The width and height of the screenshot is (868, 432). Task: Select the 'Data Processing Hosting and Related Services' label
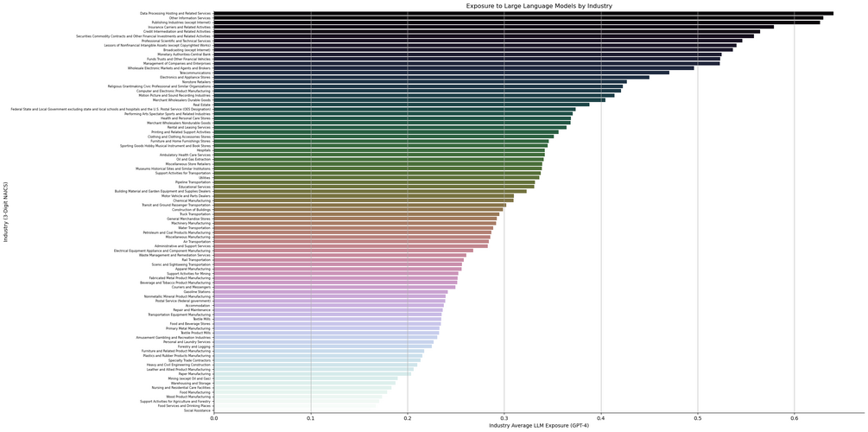click(175, 13)
